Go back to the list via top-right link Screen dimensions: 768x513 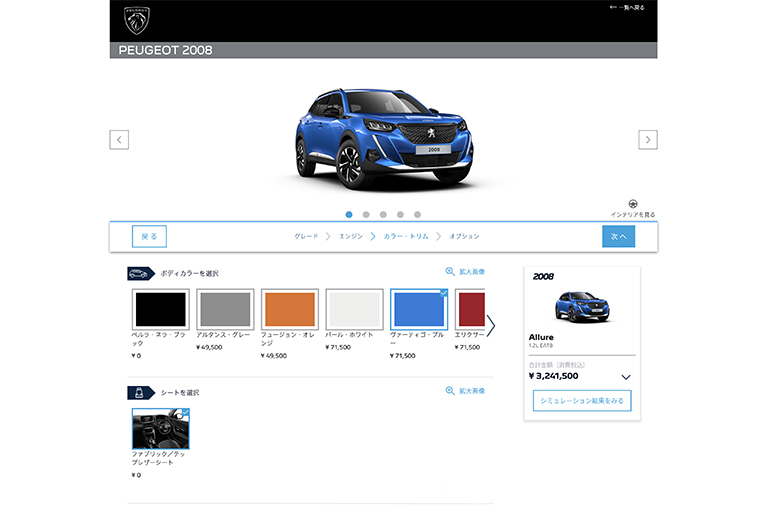pyautogui.click(x=627, y=7)
